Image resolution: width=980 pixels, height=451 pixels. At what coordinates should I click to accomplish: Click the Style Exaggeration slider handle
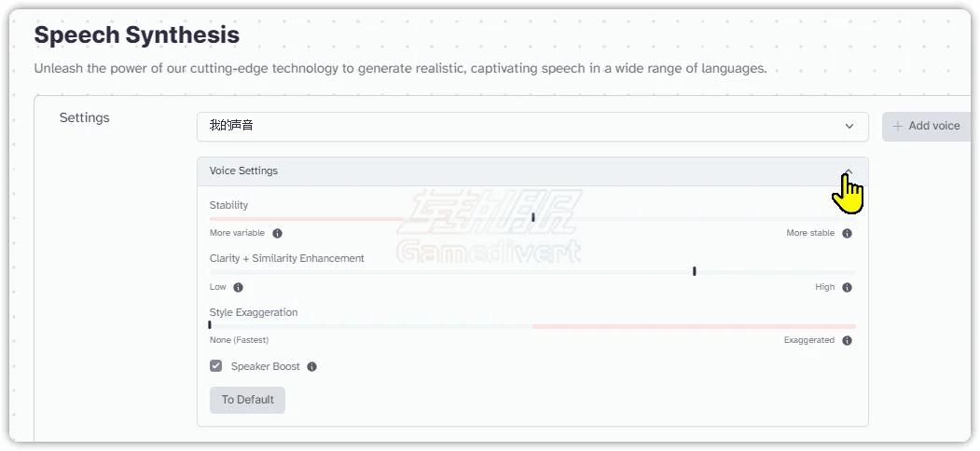[x=210, y=325]
